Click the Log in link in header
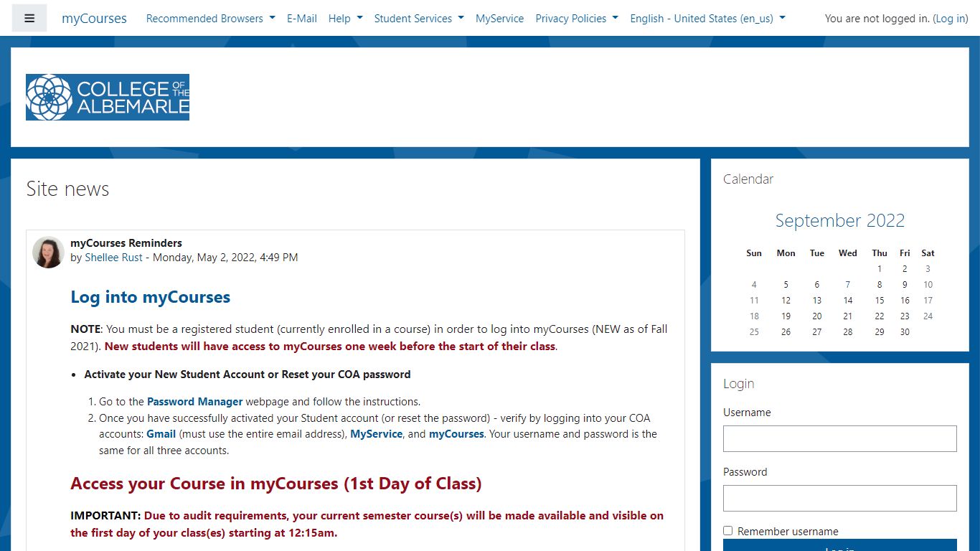Screen dimensions: 980x551 (x=951, y=18)
